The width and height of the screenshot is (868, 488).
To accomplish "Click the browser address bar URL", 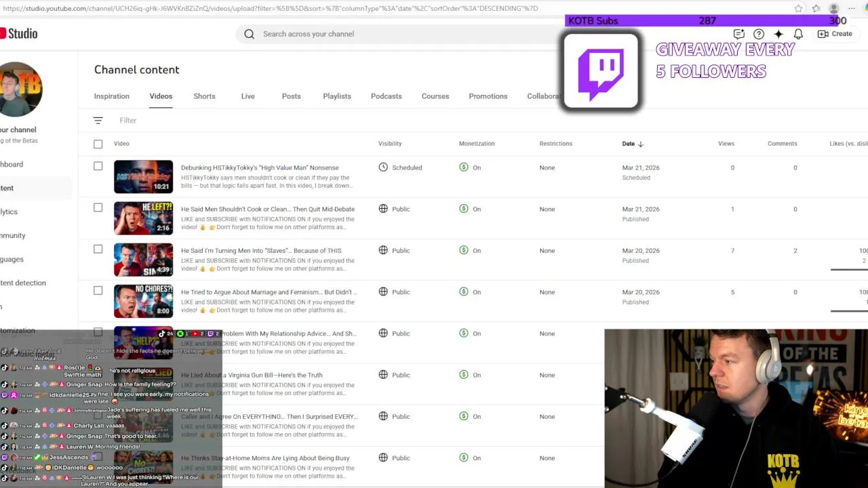I will (271, 8).
